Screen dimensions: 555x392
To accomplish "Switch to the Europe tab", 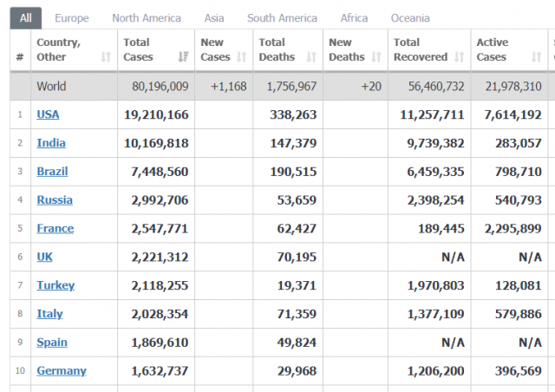I will coord(72,18).
